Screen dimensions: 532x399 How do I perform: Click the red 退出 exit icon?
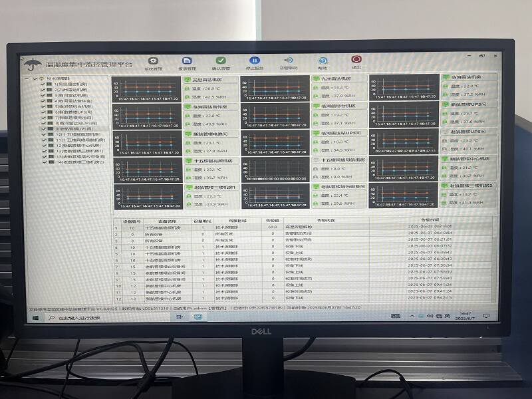[356, 61]
